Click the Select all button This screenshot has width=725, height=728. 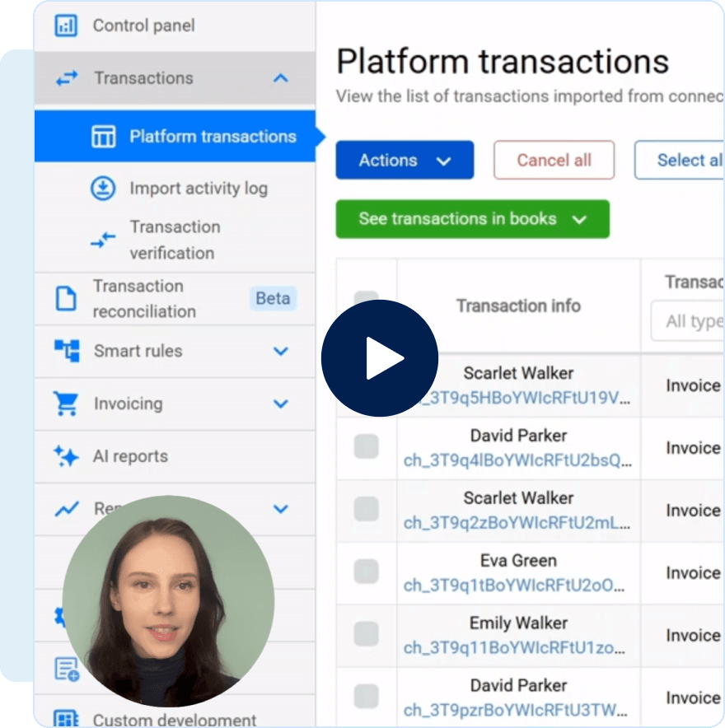tap(680, 161)
